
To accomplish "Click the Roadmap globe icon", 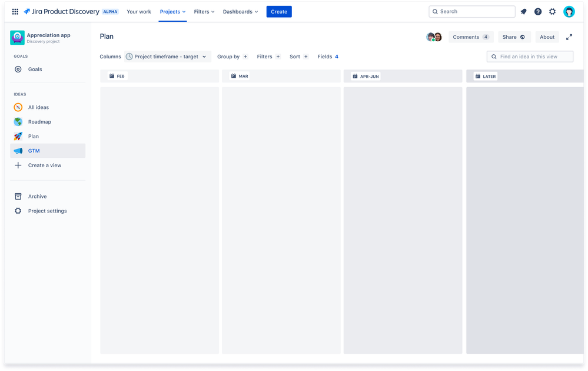I will pyautogui.click(x=18, y=121).
